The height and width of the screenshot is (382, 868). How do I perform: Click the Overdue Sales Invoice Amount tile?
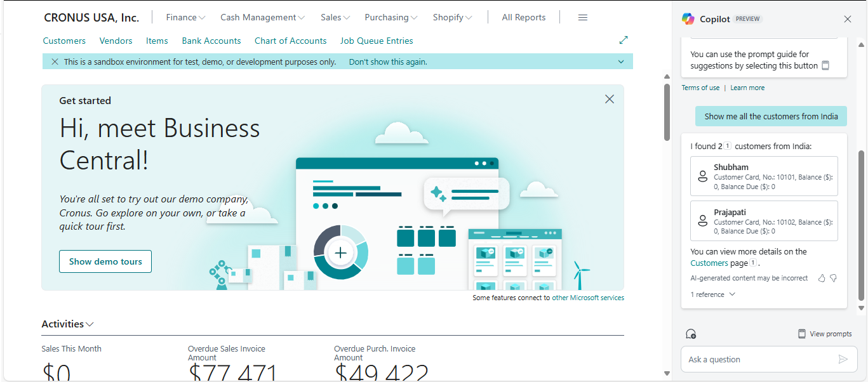[233, 363]
